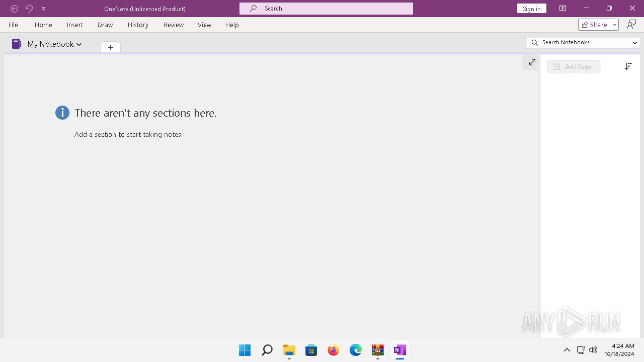The width and height of the screenshot is (644, 362).
Task: Switch to the Home tab
Action: click(x=43, y=25)
